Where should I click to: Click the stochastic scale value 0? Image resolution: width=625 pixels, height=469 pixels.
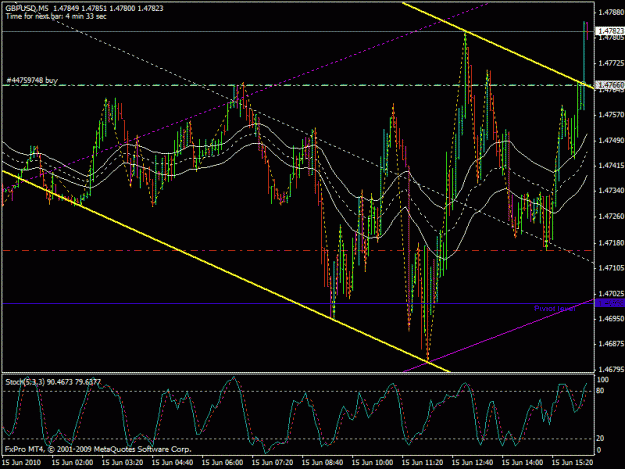(x=599, y=450)
